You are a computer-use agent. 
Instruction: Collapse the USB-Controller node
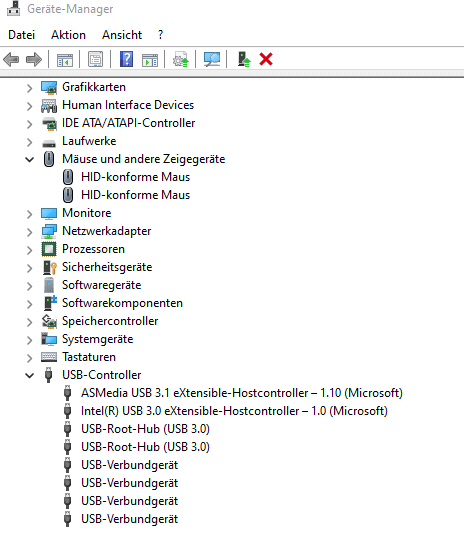pos(29,376)
